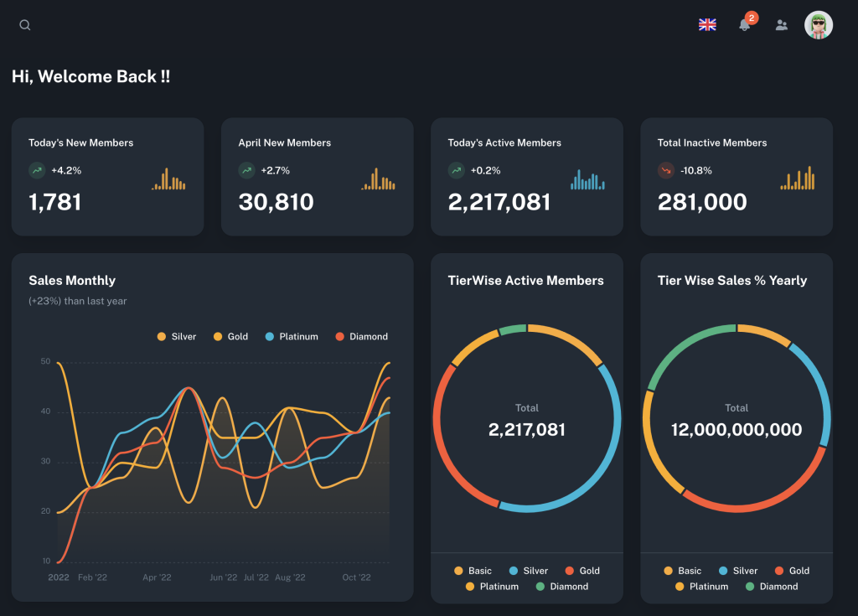Click the red downtrend icon beside -10.8%
Screen dimensions: 858x616
(x=665, y=170)
